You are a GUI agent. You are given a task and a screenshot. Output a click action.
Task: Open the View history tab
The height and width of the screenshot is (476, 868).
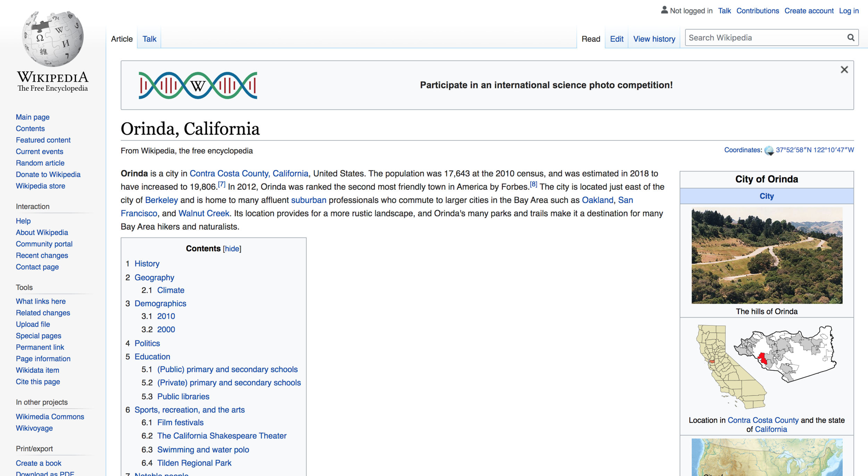(x=654, y=39)
